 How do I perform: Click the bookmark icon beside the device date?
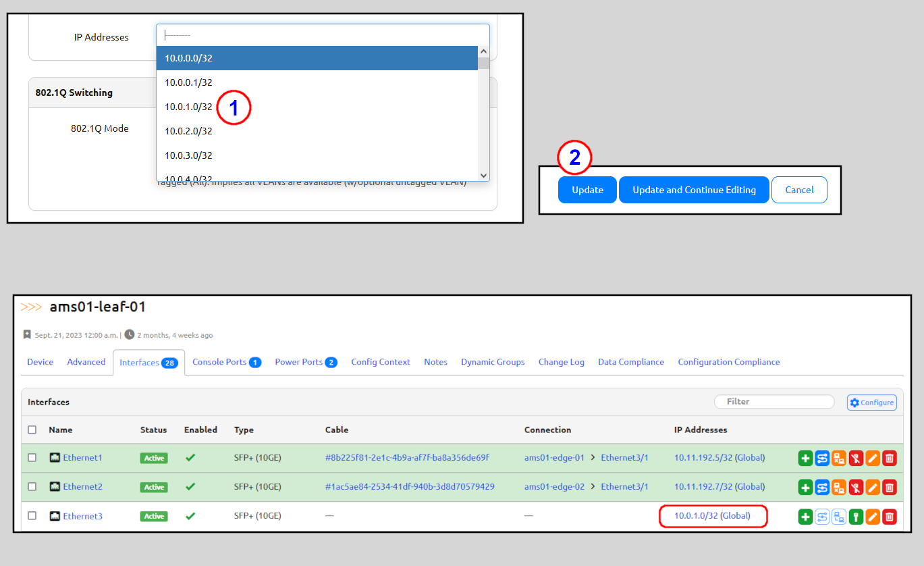[x=28, y=334]
